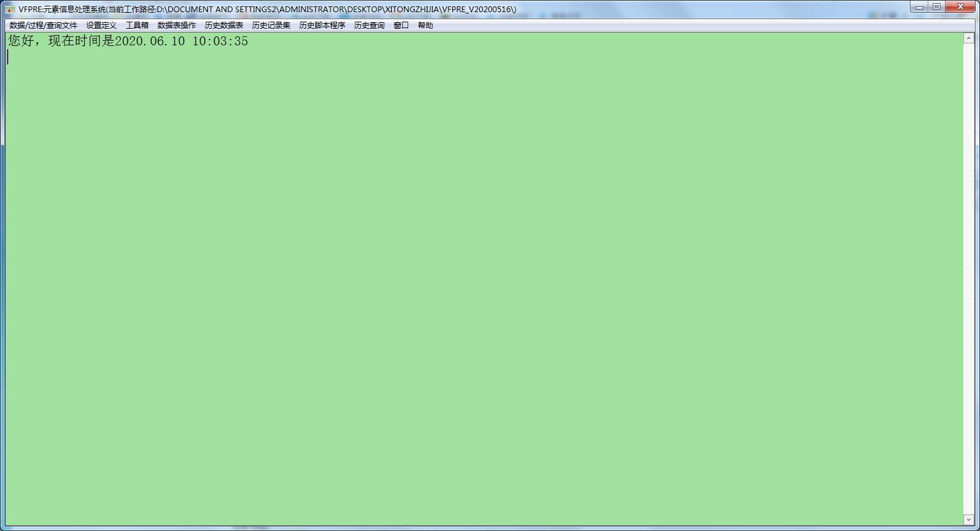Viewport: 980px width, 531px height.
Task: Open the 历史脚本程序 menu
Action: pos(322,26)
